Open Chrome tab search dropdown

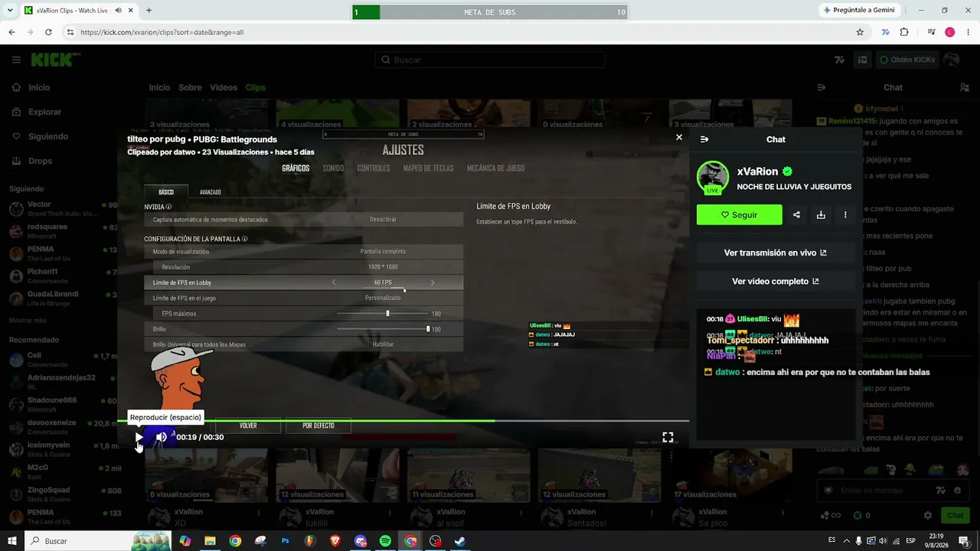click(11, 11)
